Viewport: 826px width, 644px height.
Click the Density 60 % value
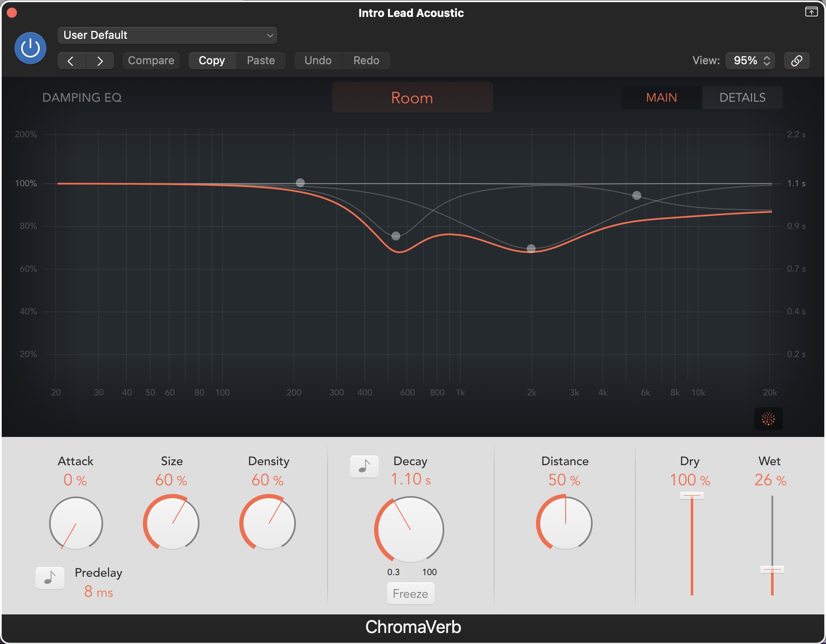(x=268, y=480)
